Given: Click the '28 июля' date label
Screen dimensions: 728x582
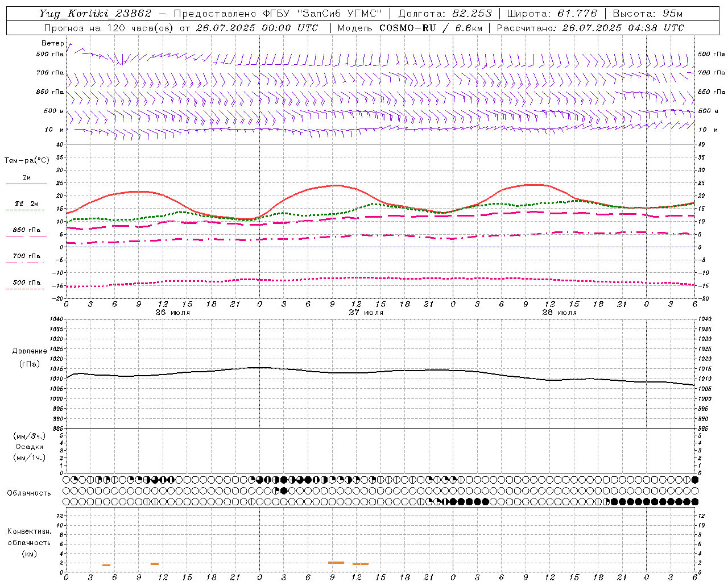Looking at the screenshot, I should pos(559,312).
